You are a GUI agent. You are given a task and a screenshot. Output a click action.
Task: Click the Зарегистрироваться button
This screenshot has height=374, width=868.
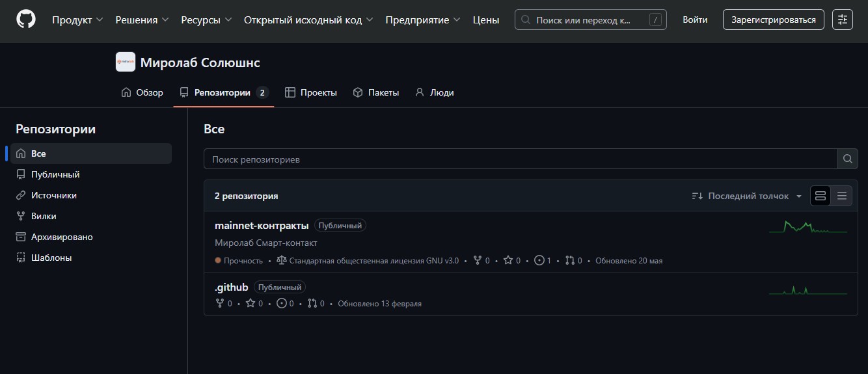pyautogui.click(x=774, y=20)
